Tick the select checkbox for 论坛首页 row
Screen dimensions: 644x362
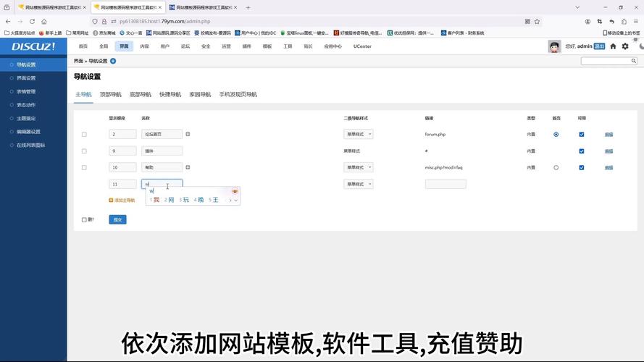coord(84,134)
